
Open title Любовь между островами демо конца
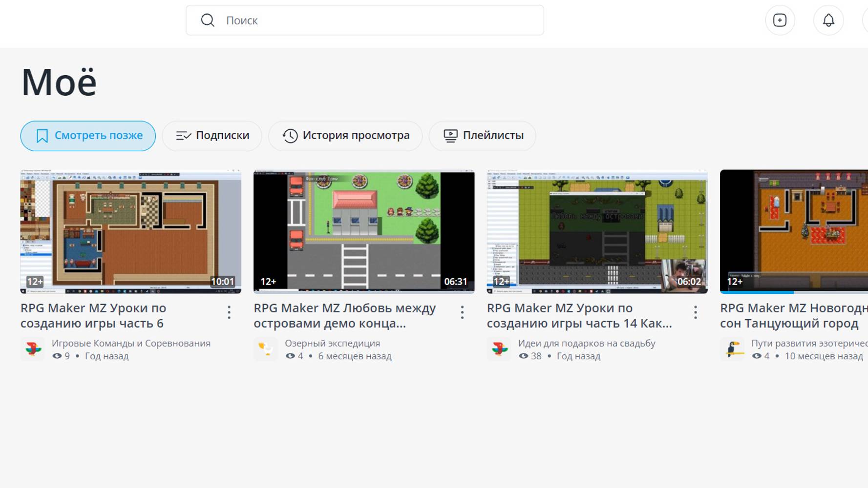tap(345, 316)
